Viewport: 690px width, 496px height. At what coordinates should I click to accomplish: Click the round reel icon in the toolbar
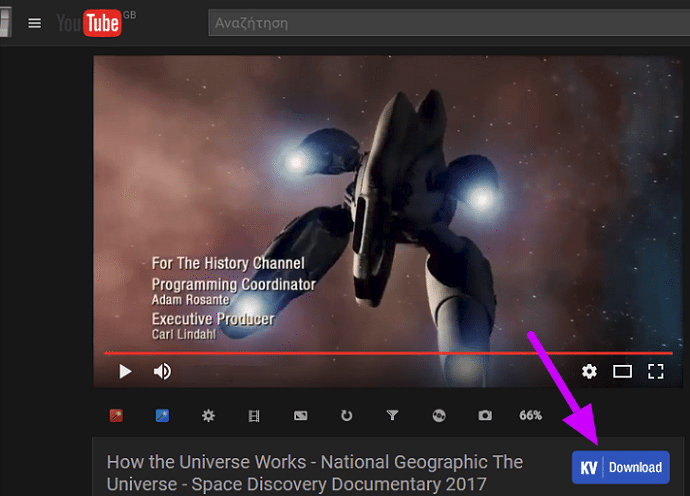click(439, 415)
